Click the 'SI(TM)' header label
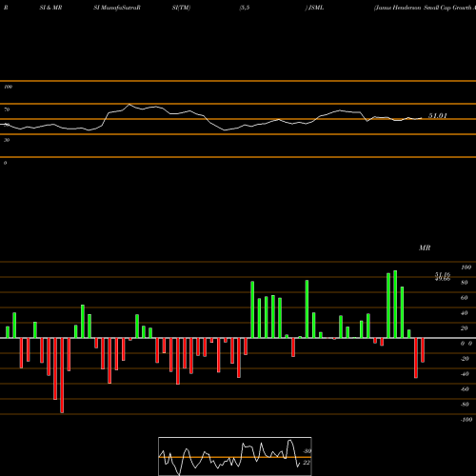This screenshot has width=476, height=476. (181, 8)
